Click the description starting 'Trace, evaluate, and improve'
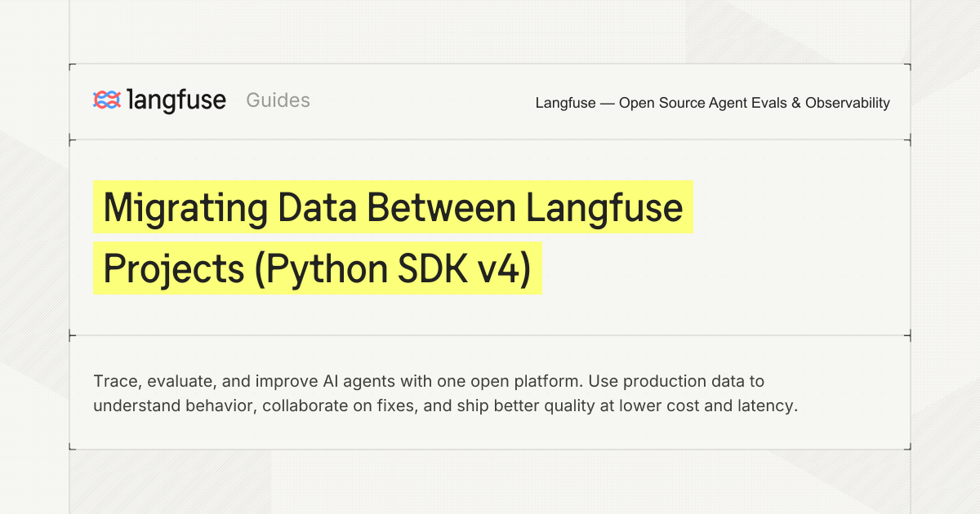Viewport: 980px width, 514px height. click(x=445, y=393)
